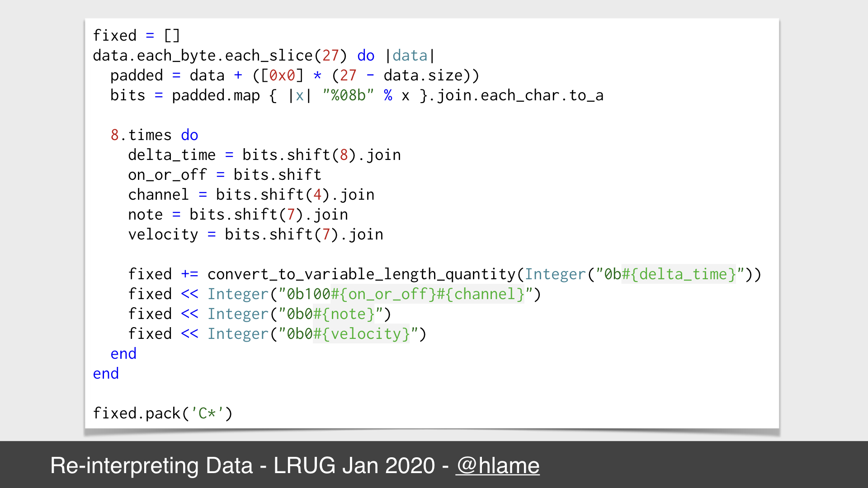Click the 'on_or_off = bits.shift' line
The image size is (868, 488).
[225, 175]
